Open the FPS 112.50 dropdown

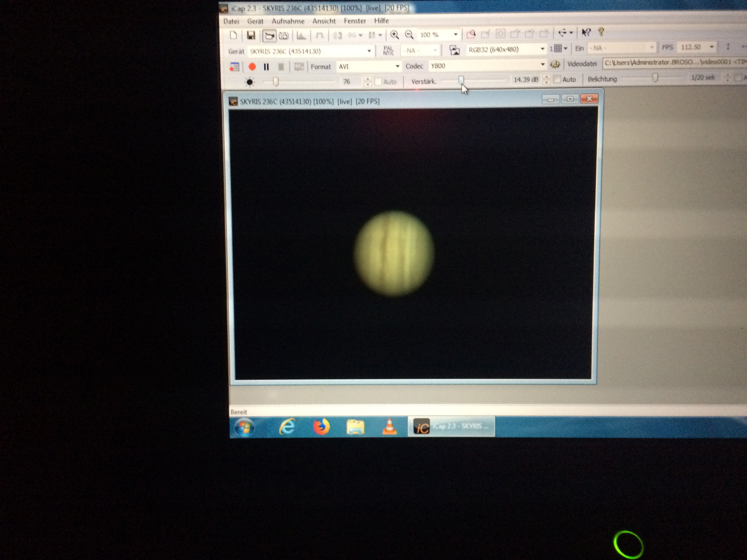click(x=712, y=47)
